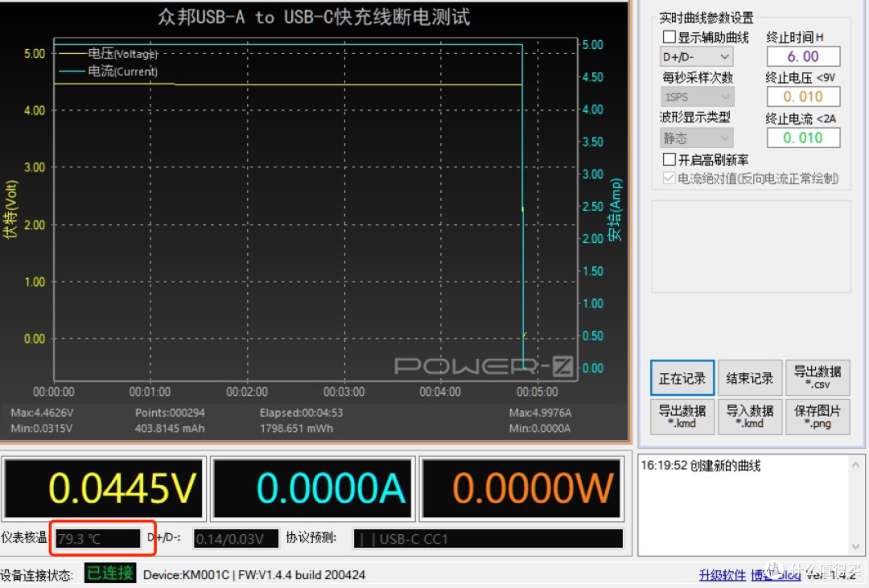Open the 1SPS sampling rate dropdown

tap(697, 97)
